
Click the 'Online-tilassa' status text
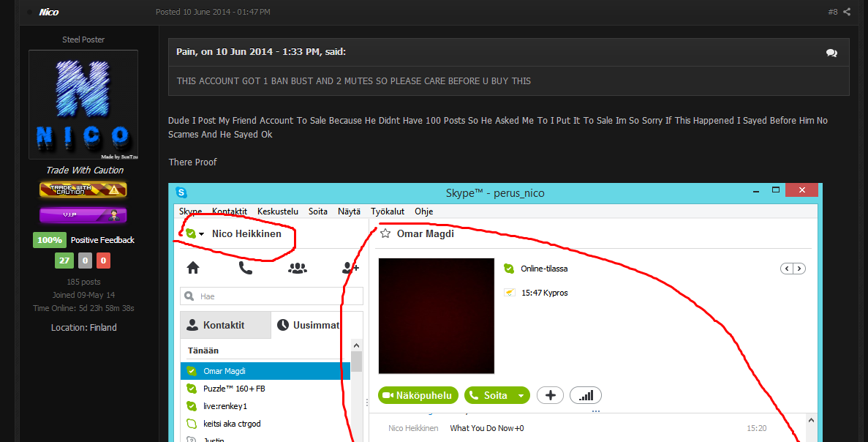click(544, 269)
